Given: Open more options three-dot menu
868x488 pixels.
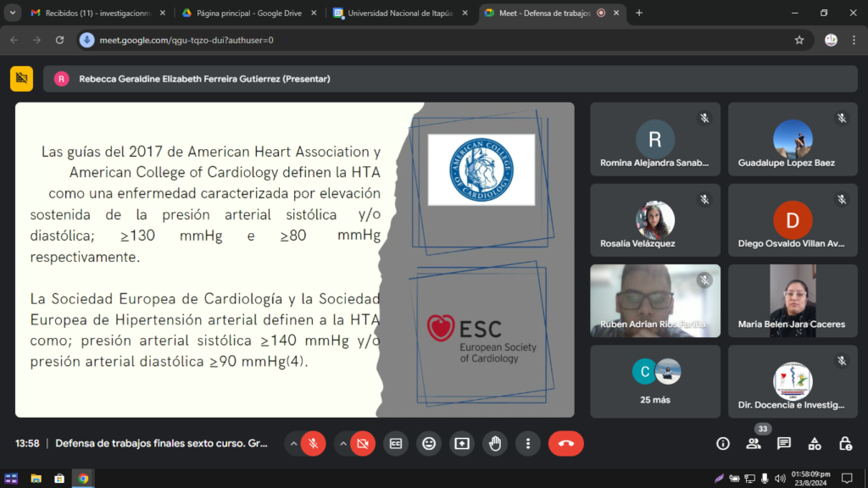Looking at the screenshot, I should pos(528,443).
